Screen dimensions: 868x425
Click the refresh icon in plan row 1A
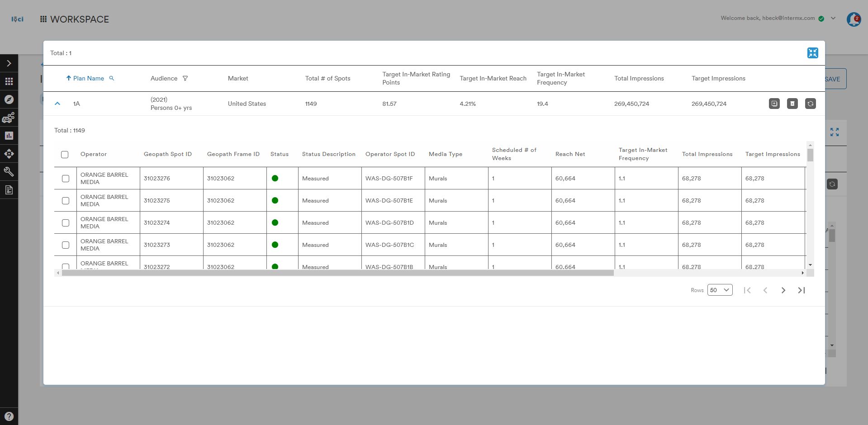click(811, 104)
